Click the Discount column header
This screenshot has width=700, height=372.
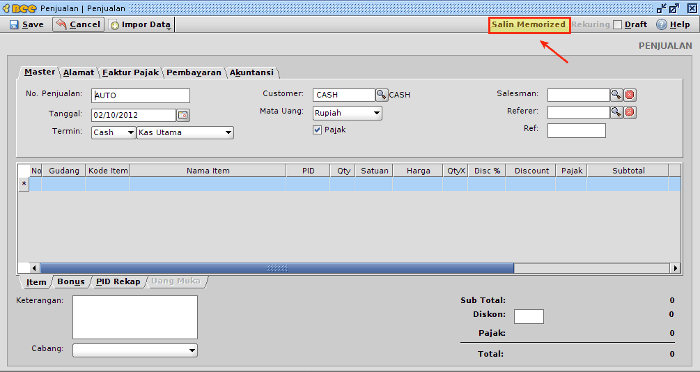click(x=531, y=171)
